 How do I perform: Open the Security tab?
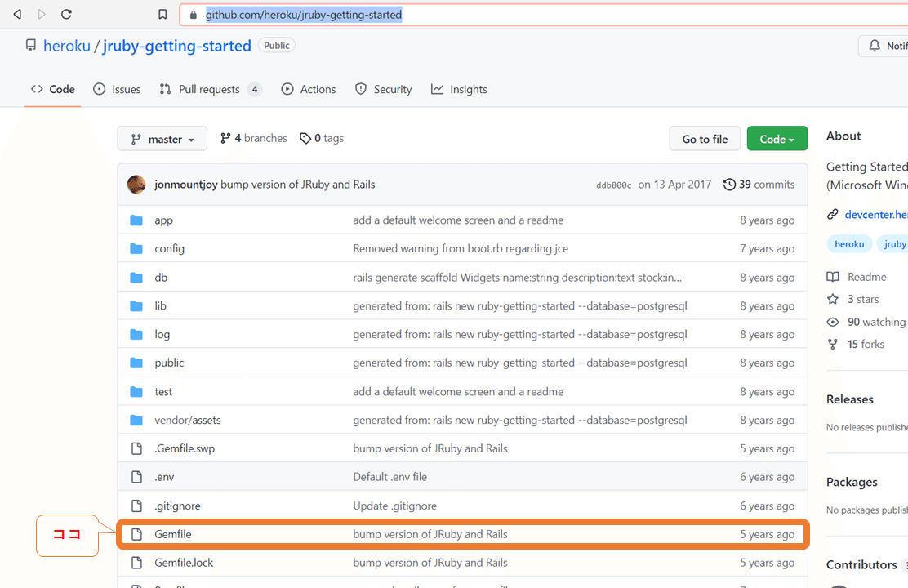click(x=383, y=89)
